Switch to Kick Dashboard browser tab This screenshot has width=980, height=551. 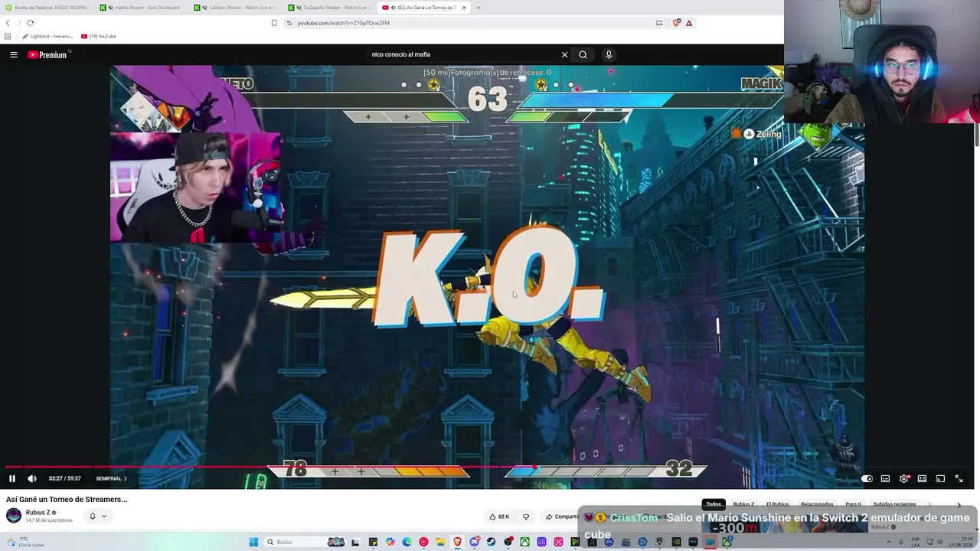tap(141, 8)
